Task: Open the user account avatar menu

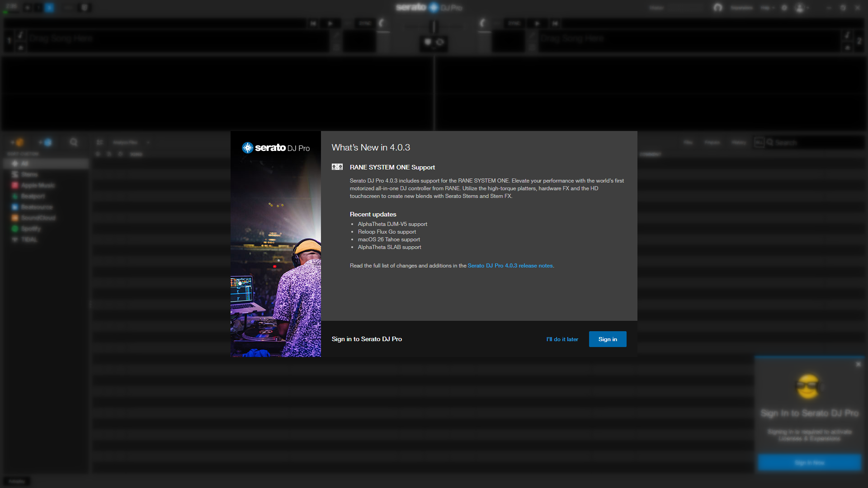Action: (x=802, y=8)
